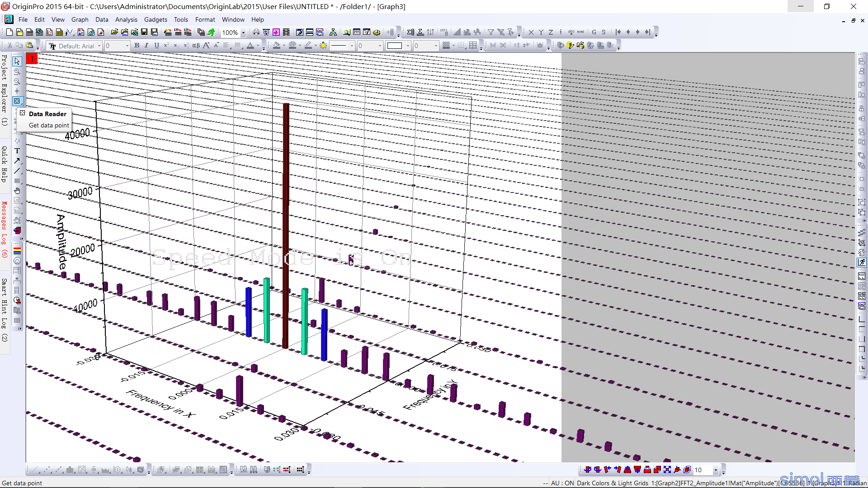Viewport: 868px width, 488px height.
Task: Expand the font color dropdown arrow
Action: (258, 46)
